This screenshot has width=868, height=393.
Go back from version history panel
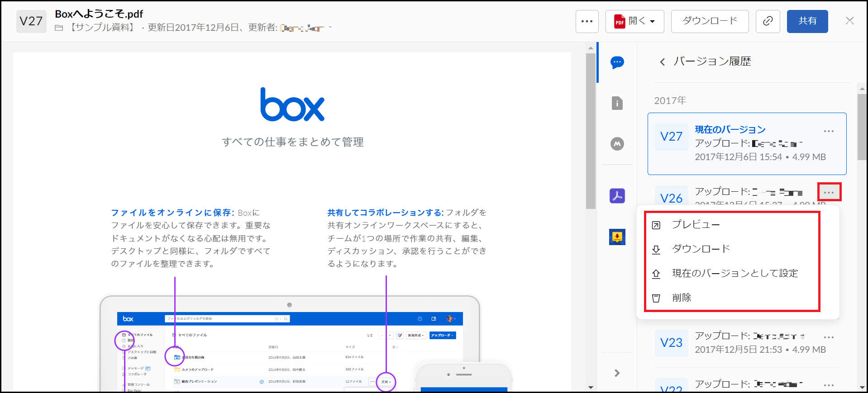[x=662, y=62]
